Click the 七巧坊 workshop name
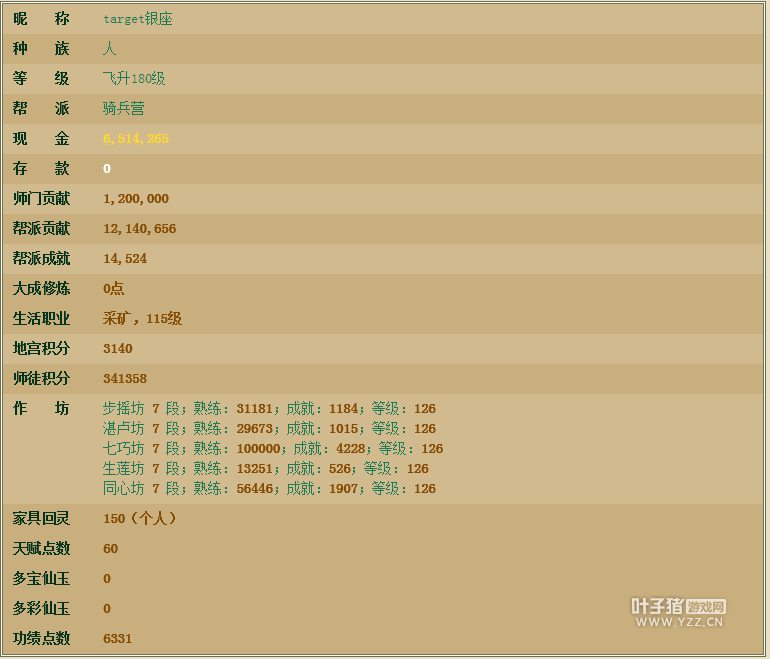Screen dimensions: 770x659 coord(124,449)
